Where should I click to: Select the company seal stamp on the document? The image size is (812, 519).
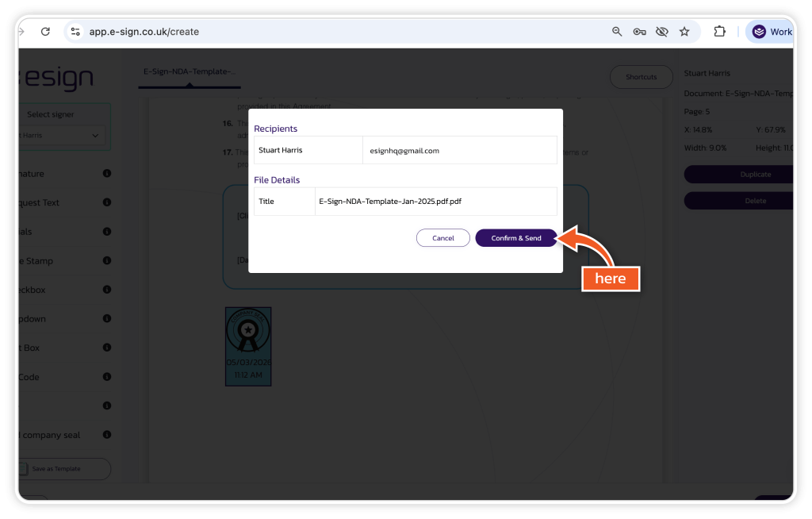click(x=248, y=346)
